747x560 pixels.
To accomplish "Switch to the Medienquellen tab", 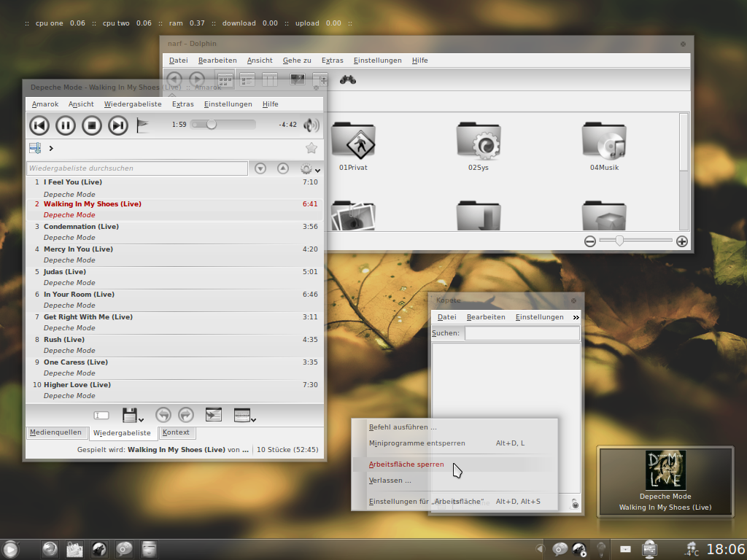I will (55, 432).
